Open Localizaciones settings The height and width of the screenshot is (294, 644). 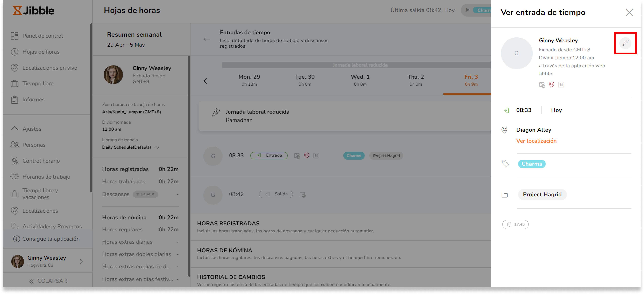coord(35,211)
